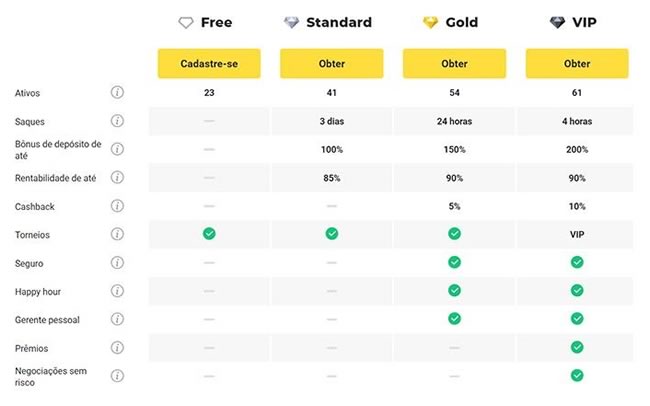Click the info icon next to Ativos

(x=117, y=93)
